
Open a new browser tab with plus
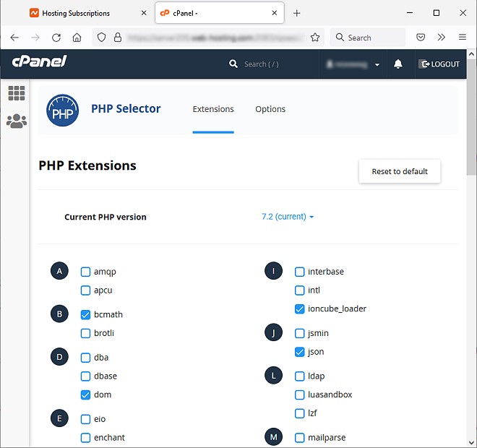coord(297,13)
